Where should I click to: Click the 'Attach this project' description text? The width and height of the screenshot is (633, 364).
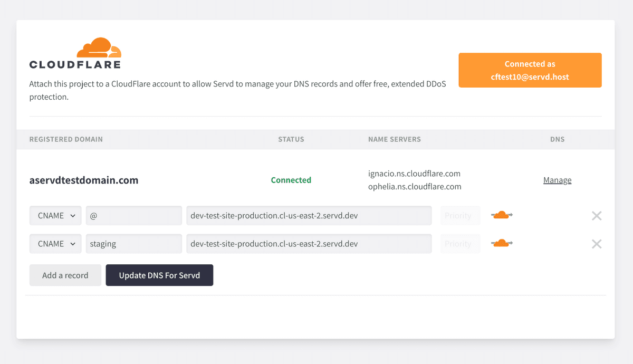238,90
